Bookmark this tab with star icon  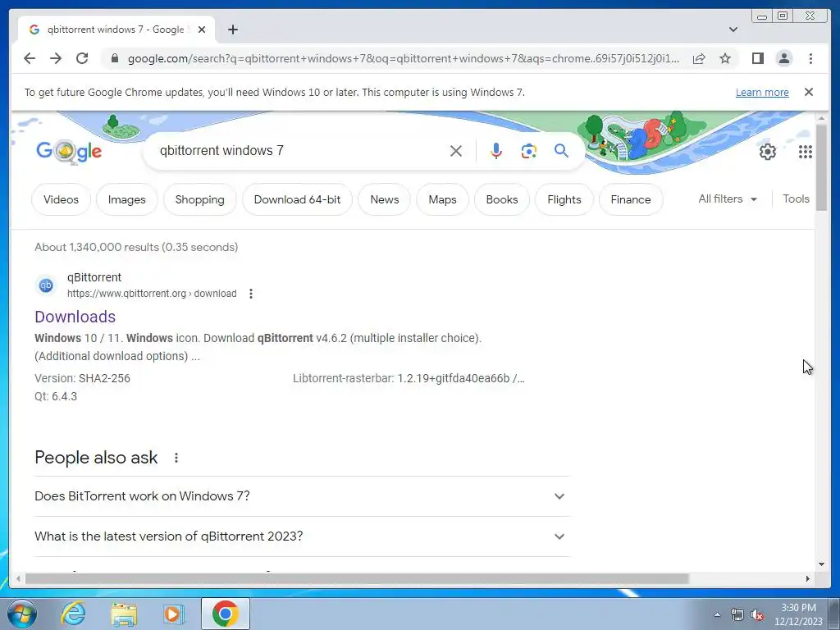pyautogui.click(x=725, y=58)
